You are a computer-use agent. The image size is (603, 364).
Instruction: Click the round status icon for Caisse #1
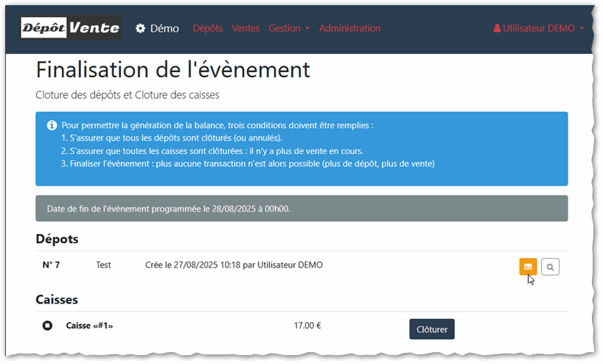[48, 326]
